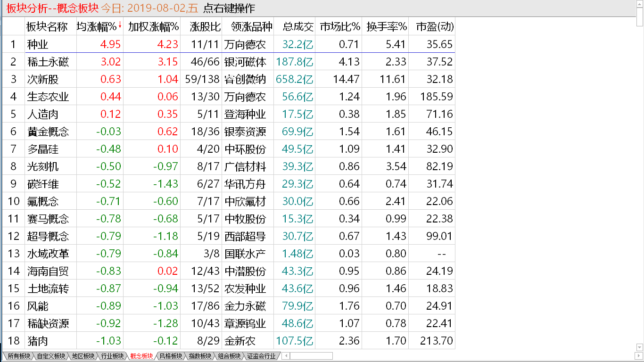
Task: Click the horizontal scrollbar left arrow
Action: click(285, 356)
